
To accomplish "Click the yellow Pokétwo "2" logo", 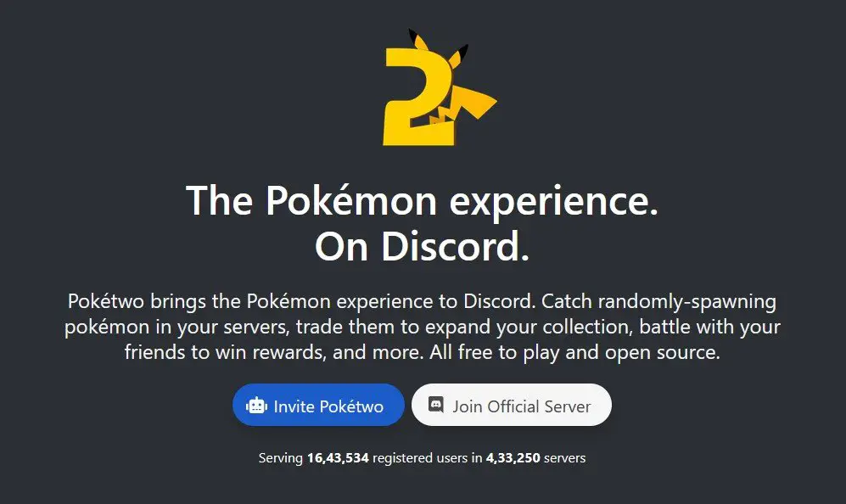I will pyautogui.click(x=438, y=87).
